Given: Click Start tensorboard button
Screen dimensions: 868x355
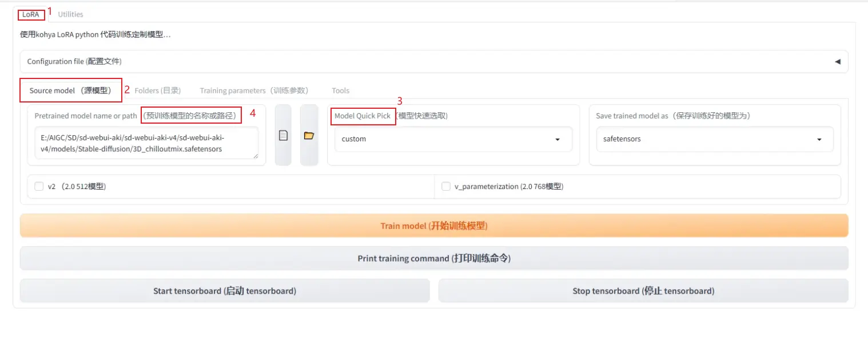Looking at the screenshot, I should click(x=224, y=291).
